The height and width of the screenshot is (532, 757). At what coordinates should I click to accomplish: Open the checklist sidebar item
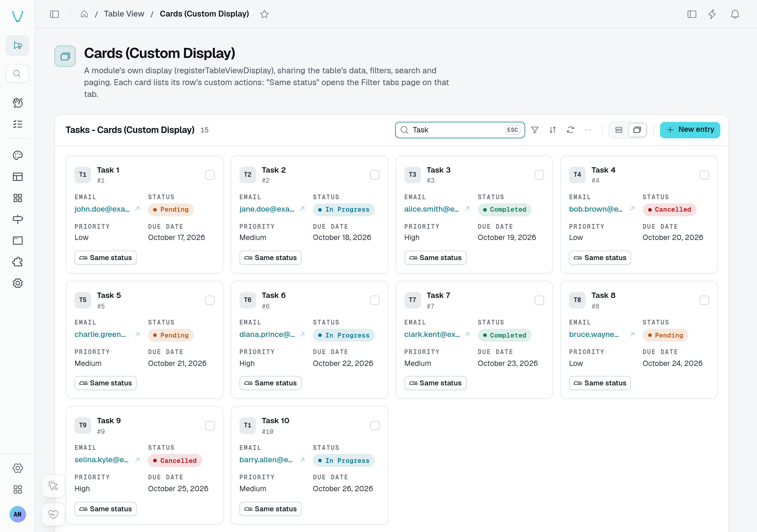click(x=17, y=124)
